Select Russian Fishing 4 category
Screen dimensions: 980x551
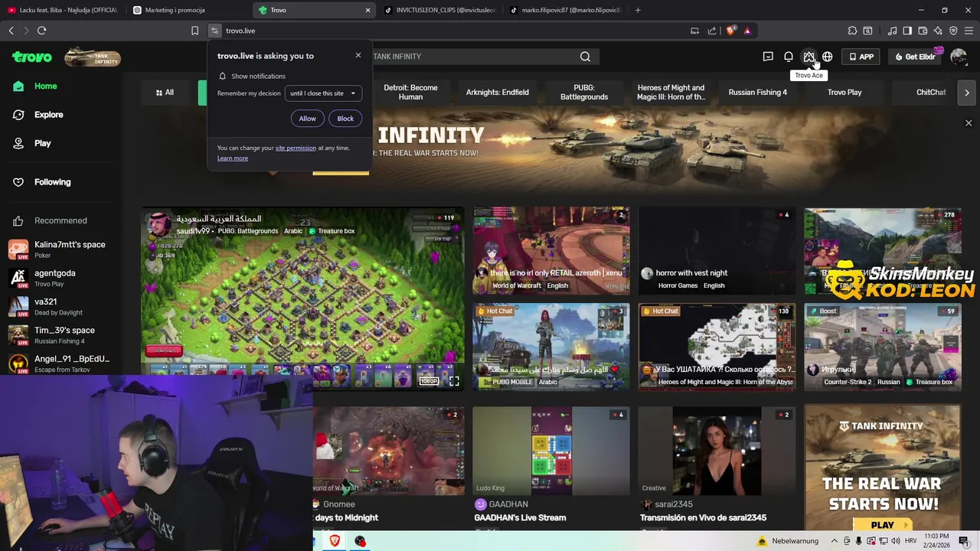click(x=758, y=93)
